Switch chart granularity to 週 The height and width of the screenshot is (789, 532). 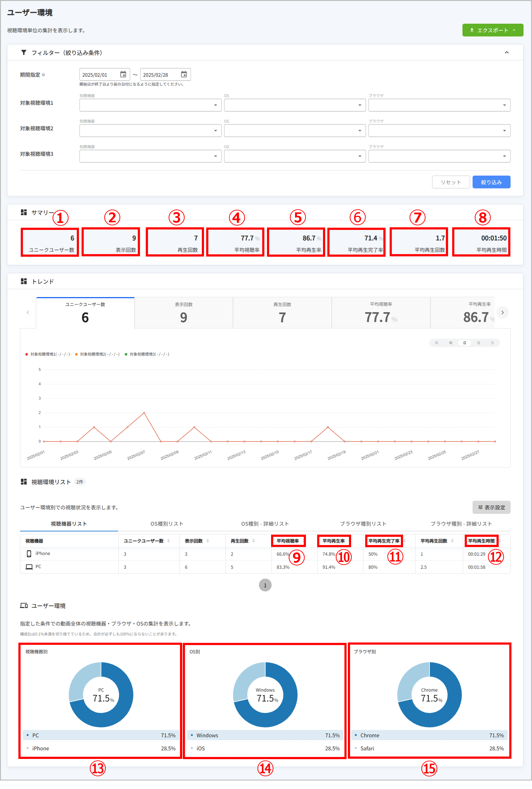[478, 343]
